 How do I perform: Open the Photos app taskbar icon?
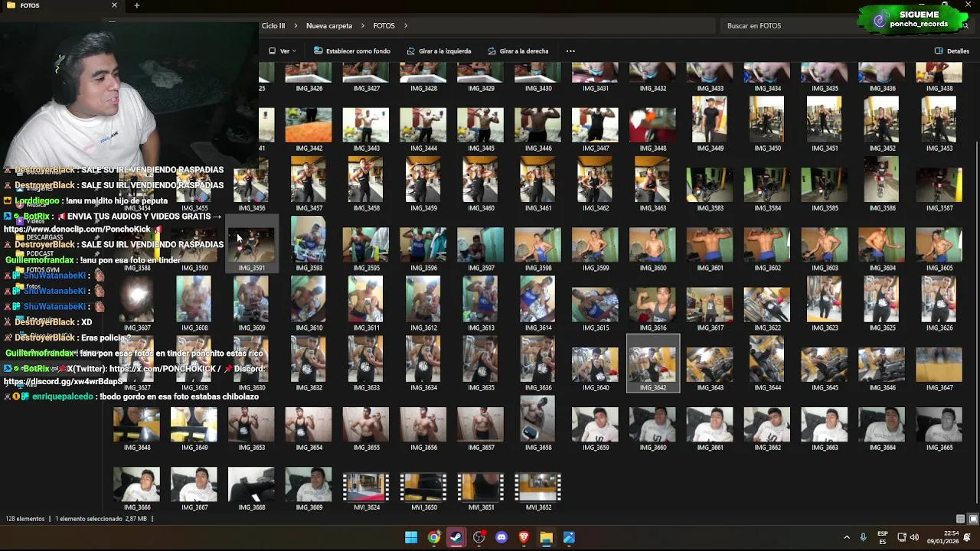coord(569,537)
